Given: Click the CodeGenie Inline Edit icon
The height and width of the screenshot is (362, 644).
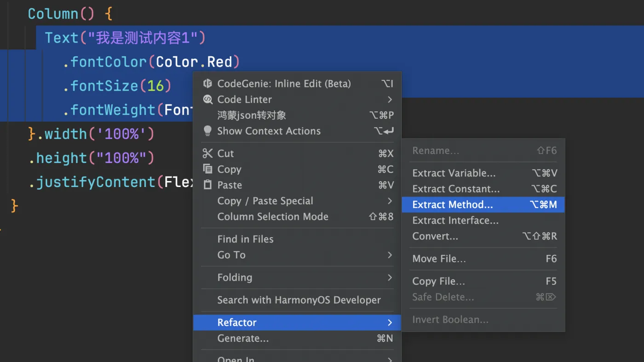Looking at the screenshot, I should pyautogui.click(x=208, y=83).
